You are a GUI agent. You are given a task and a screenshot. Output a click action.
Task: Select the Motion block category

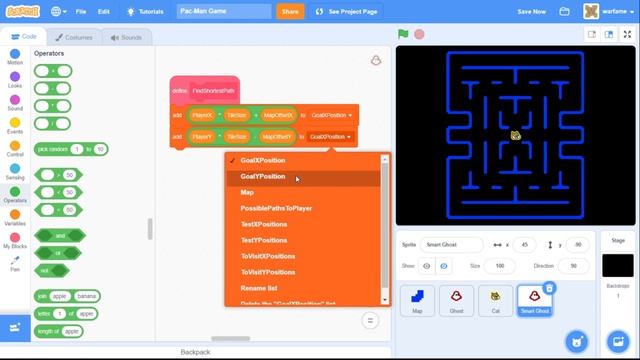[15, 57]
